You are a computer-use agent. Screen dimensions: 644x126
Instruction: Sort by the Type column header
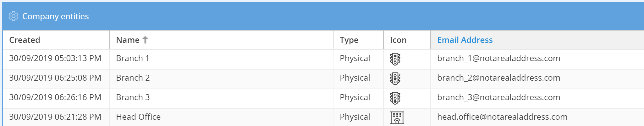349,40
